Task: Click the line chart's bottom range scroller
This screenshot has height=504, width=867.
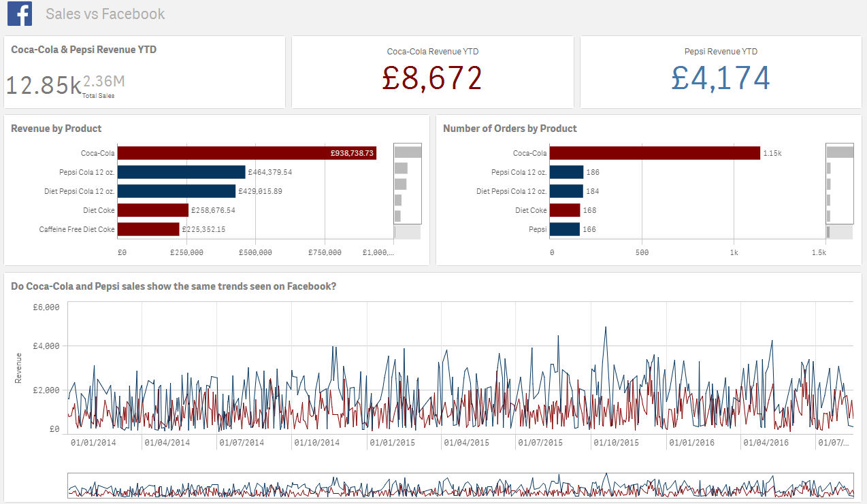Action: click(460, 486)
